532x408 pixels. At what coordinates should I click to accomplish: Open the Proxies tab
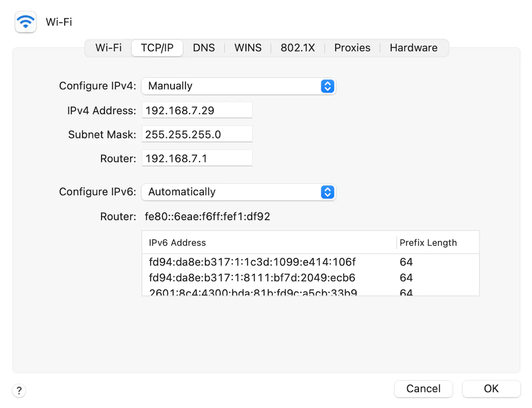(x=352, y=48)
